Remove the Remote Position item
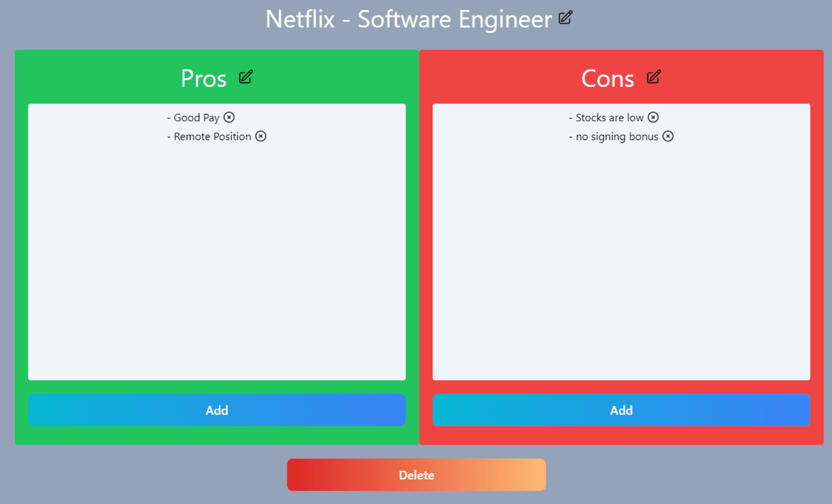Image resolution: width=832 pixels, height=504 pixels. pos(261,136)
